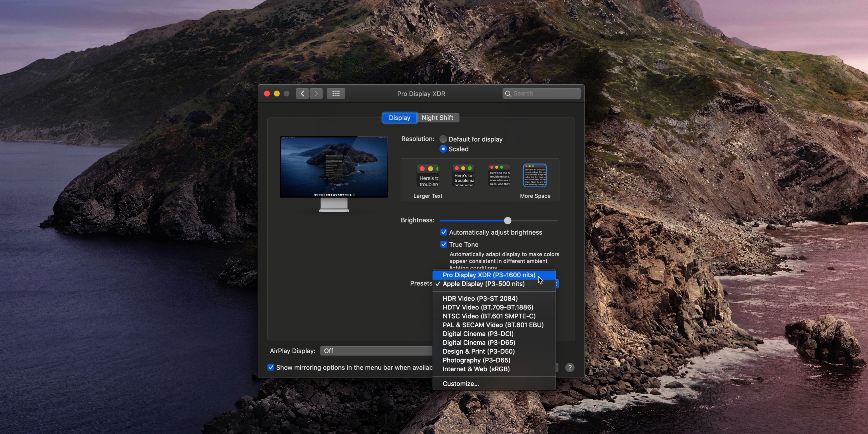Select the More Space scaling thumbnail
The height and width of the screenshot is (434, 868).
[535, 175]
